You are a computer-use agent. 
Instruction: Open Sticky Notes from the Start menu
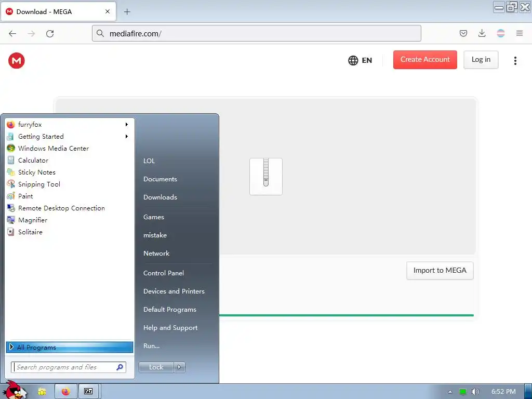[70, 172]
